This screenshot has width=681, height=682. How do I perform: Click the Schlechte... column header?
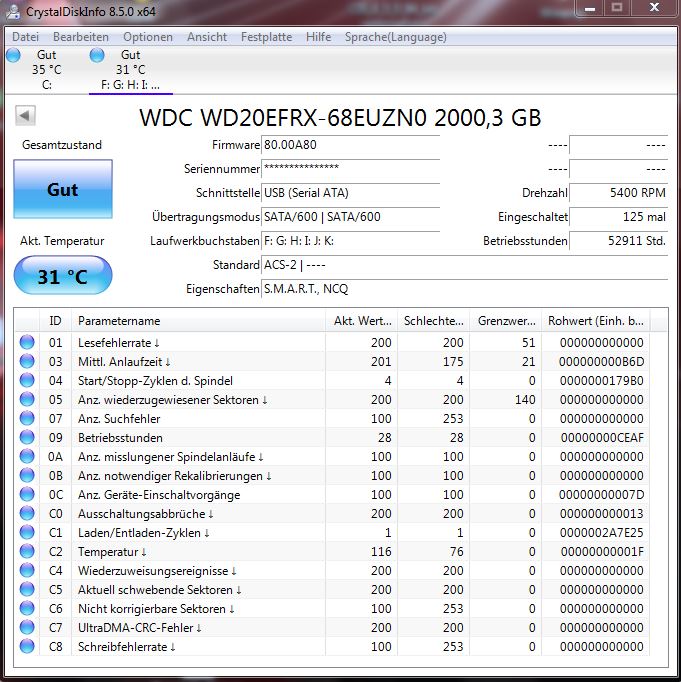(434, 321)
